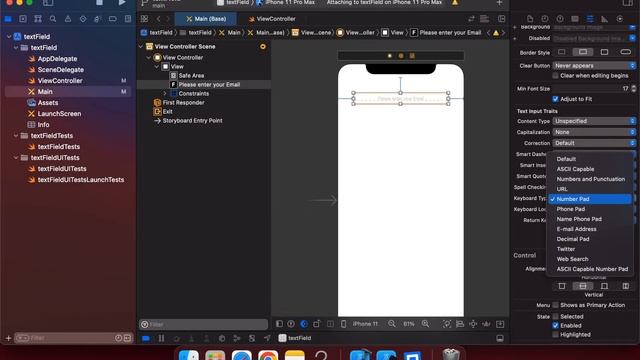The width and height of the screenshot is (640, 360).
Task: Open Resolve Auto Layout Issues menu
Action: pyautogui.click(x=486, y=324)
